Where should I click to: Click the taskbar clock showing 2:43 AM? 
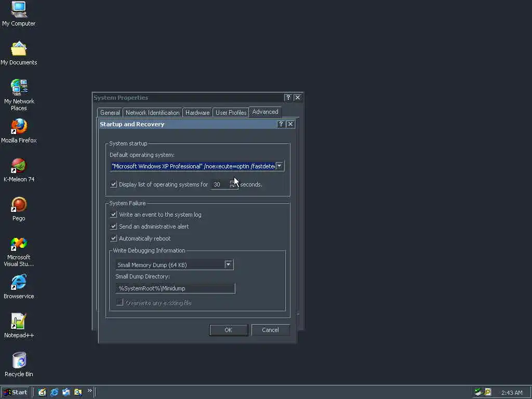pyautogui.click(x=512, y=393)
